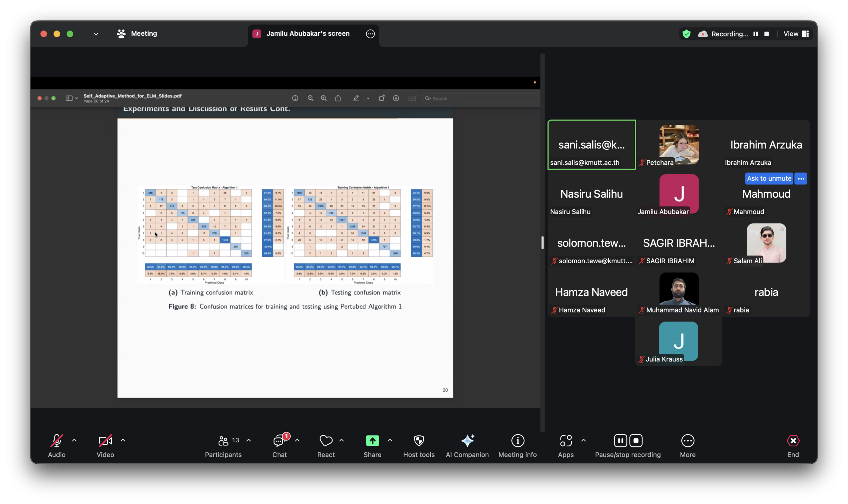The image size is (848, 504).
Task: Open the Apps panel
Action: (x=566, y=441)
